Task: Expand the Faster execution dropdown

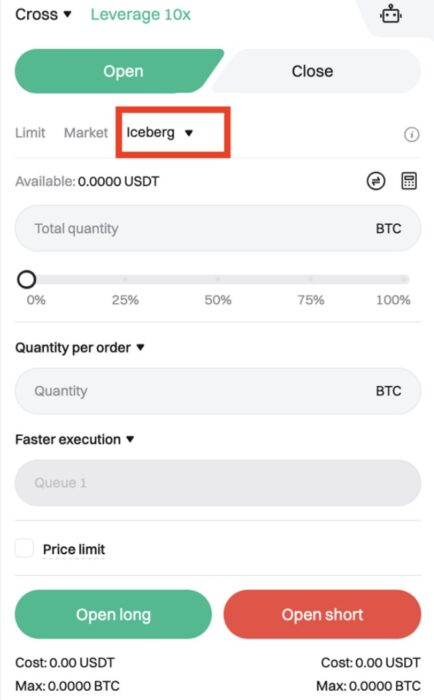Action: pos(75,439)
